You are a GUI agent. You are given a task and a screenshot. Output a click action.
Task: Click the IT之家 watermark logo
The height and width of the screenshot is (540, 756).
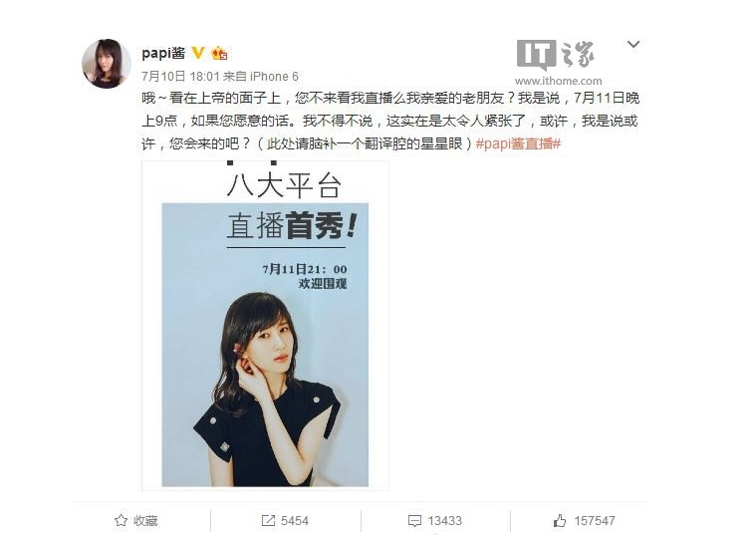(x=556, y=54)
